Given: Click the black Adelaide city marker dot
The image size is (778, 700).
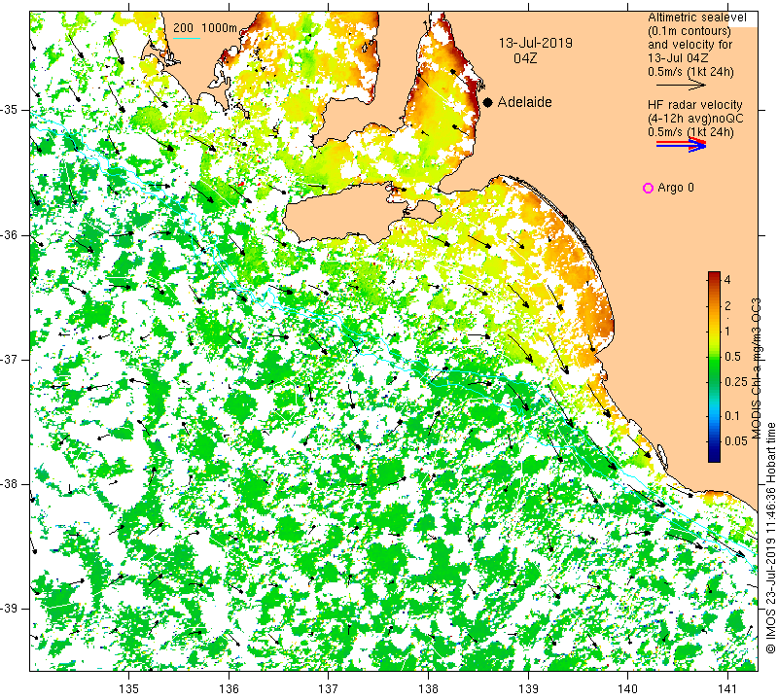Looking at the screenshot, I should 488,102.
